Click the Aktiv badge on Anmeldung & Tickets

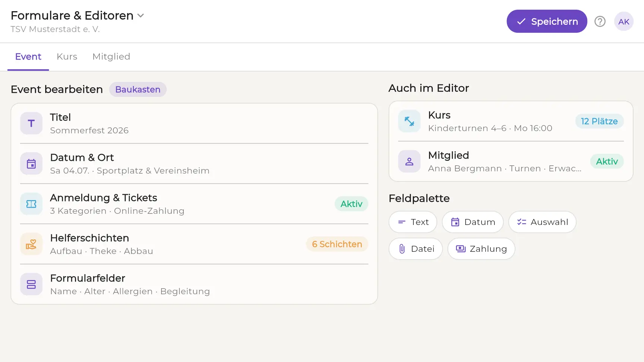[351, 204]
